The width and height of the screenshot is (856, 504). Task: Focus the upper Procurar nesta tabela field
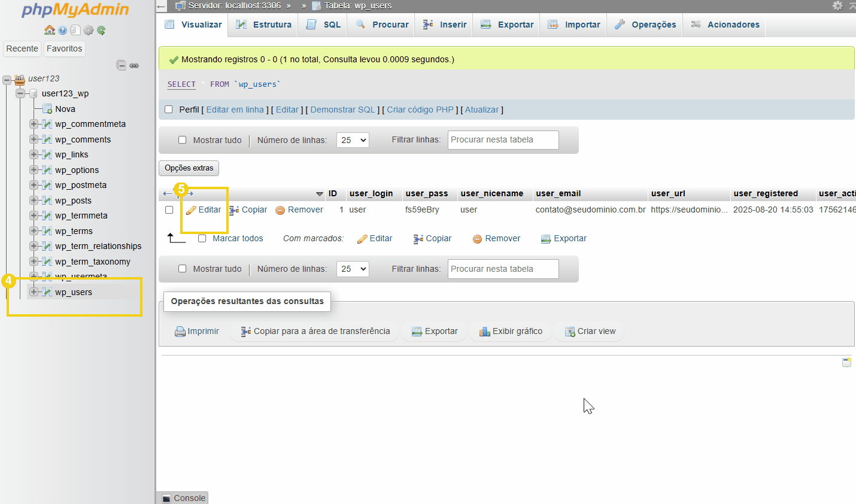tap(503, 140)
